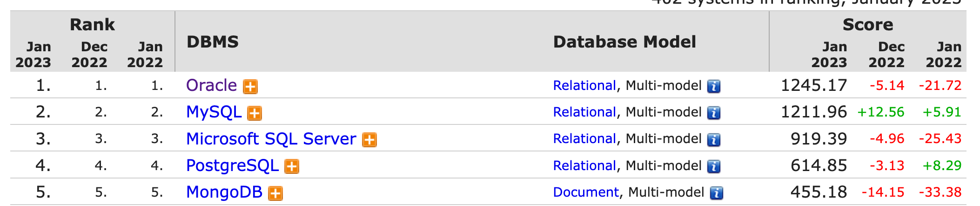980x206 pixels.
Task: Expand details plus icon beside MongoDB
Action: (x=275, y=193)
